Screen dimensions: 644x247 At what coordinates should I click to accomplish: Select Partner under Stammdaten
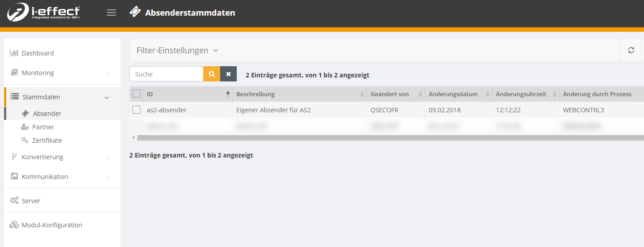pos(43,127)
